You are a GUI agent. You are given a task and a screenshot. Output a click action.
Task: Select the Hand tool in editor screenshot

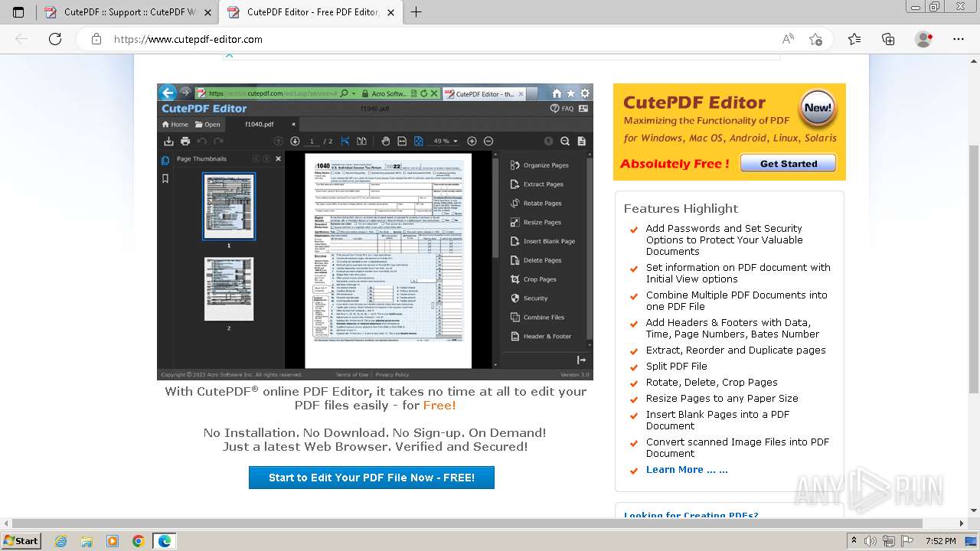(385, 141)
